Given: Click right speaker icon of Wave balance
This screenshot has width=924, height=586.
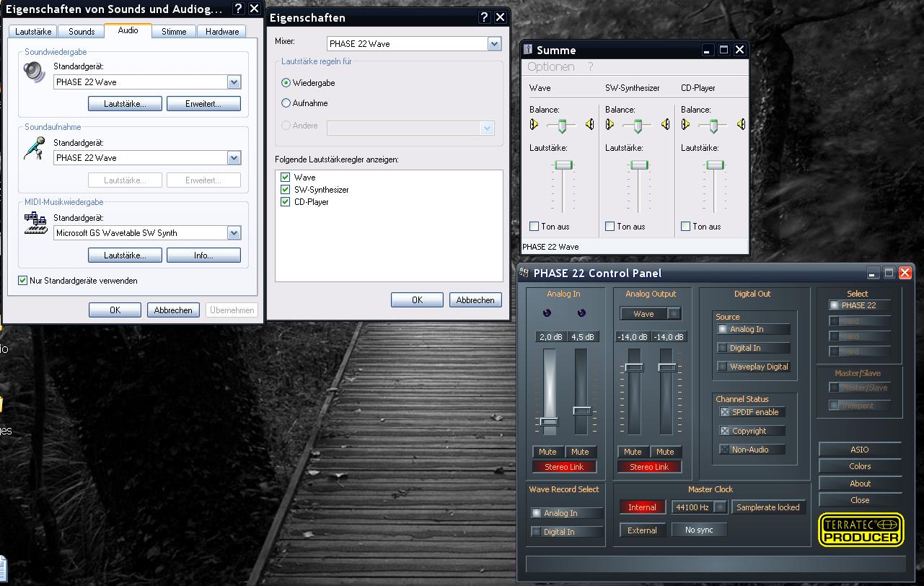Looking at the screenshot, I should pyautogui.click(x=590, y=124).
